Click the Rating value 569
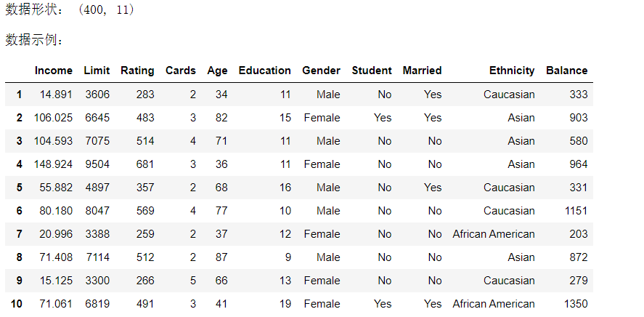 145,211
